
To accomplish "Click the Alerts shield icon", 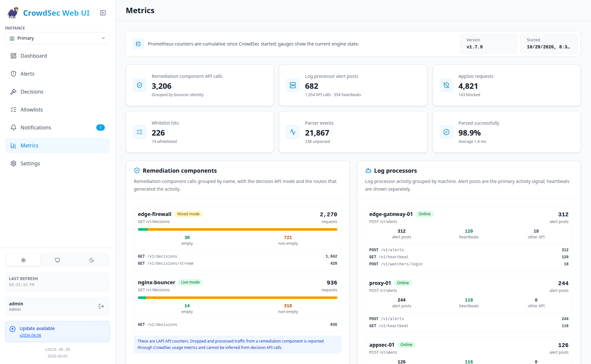I will [x=13, y=74].
